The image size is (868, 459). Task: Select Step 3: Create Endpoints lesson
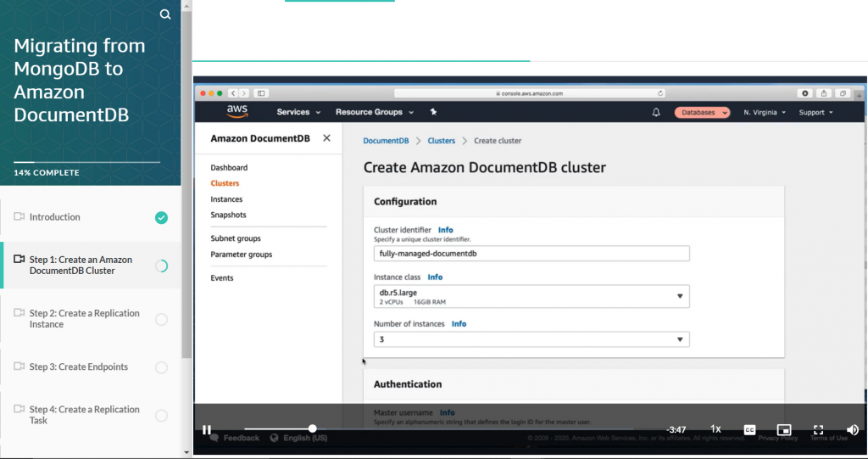click(x=79, y=367)
